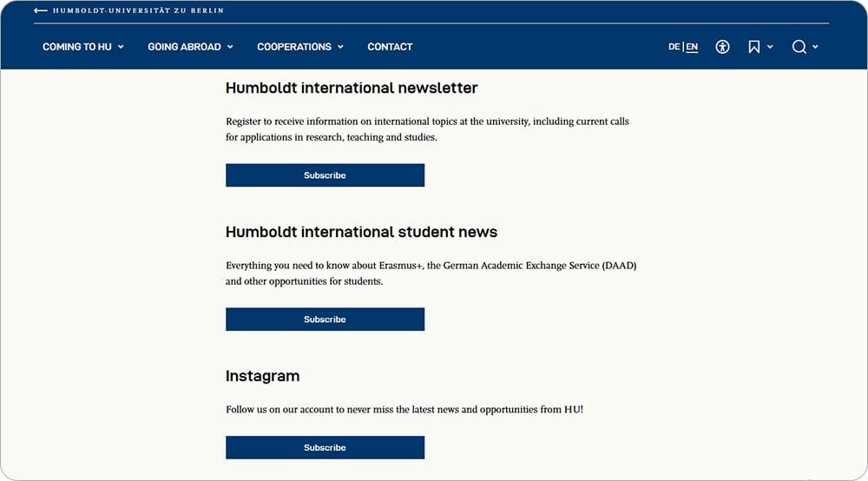Expand the search dropdown chevron
Screen dimensions: 868x481
[815, 47]
